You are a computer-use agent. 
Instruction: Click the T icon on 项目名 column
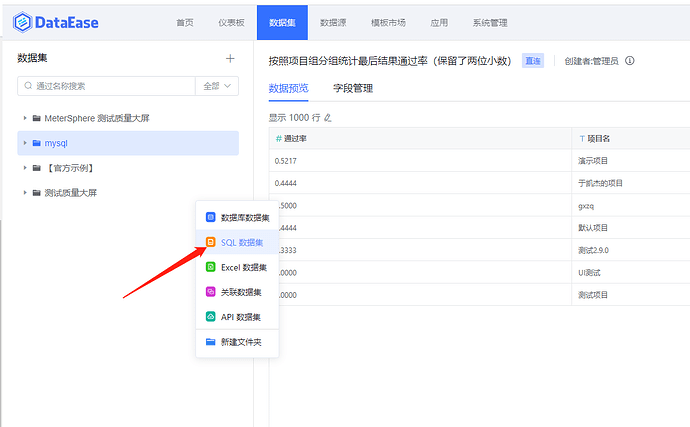pyautogui.click(x=582, y=139)
